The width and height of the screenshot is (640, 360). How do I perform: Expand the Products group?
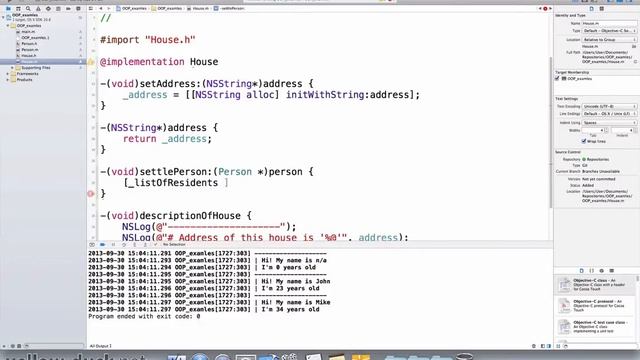coord(8,80)
